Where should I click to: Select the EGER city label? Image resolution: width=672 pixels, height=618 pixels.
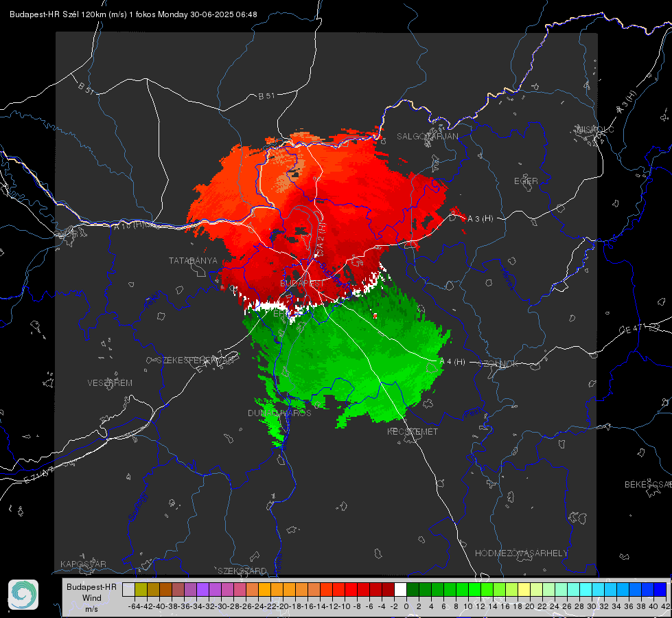[526, 181]
